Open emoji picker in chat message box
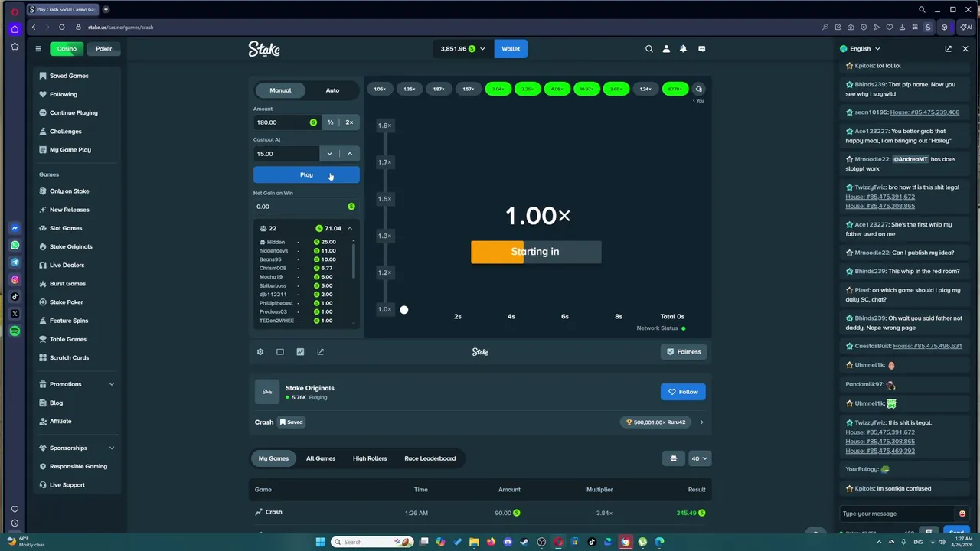The width and height of the screenshot is (980, 551). point(962,514)
